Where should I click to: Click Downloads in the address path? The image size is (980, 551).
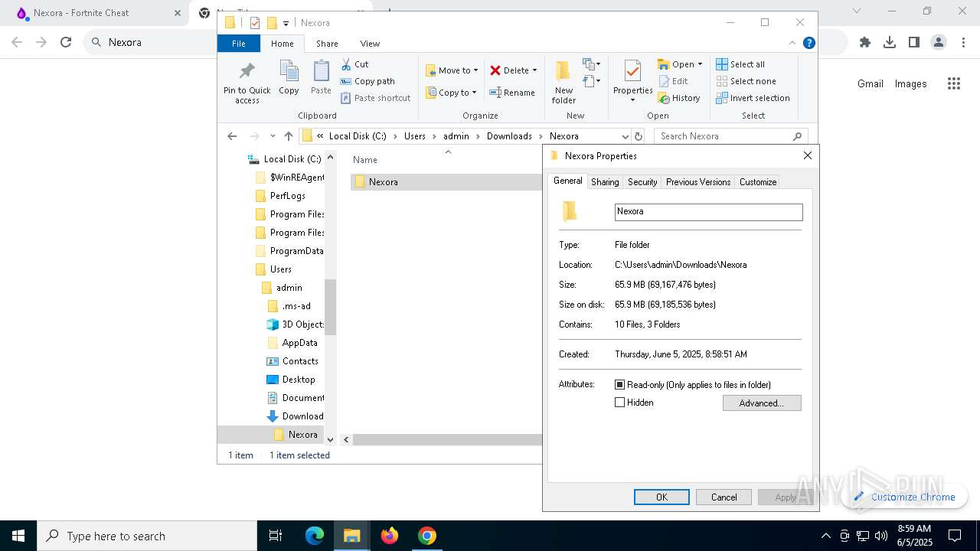[509, 136]
